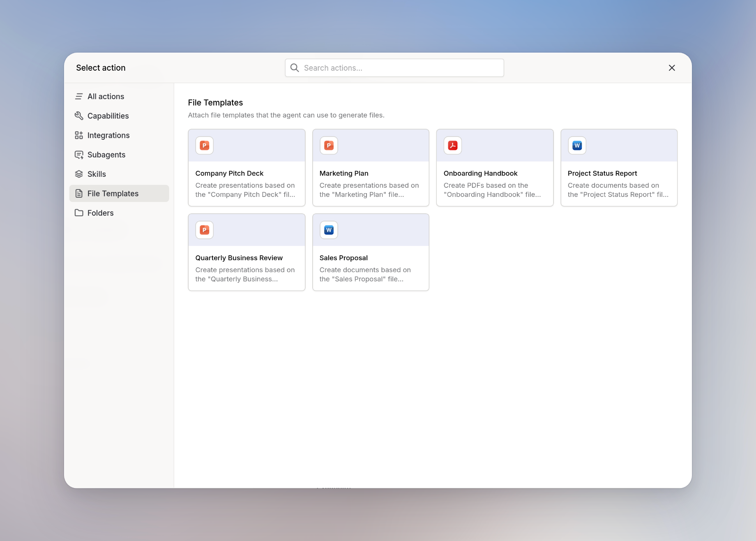Pick the Onboarding Handbook title
This screenshot has width=756, height=541.
(480, 173)
